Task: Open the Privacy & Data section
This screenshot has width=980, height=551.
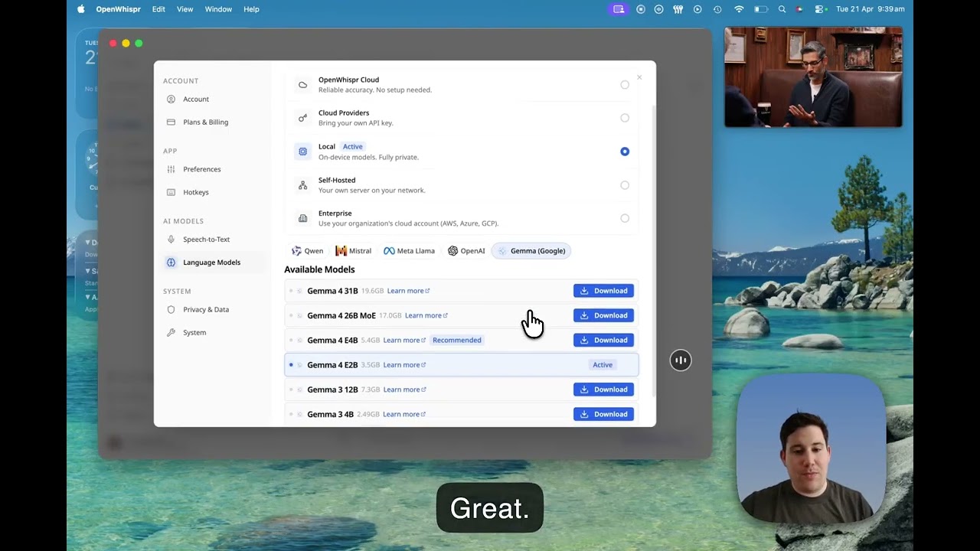Action: tap(214, 309)
